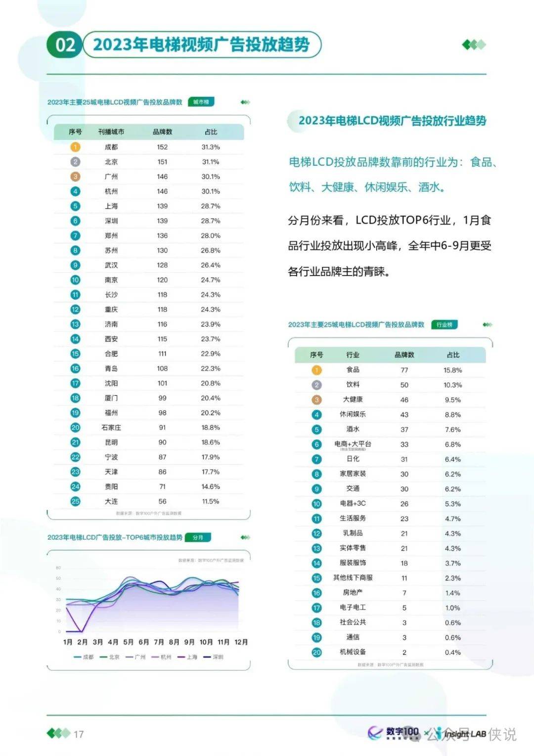The height and width of the screenshot is (756, 534).
Task: Click the 食品 industry cell
Action: 353,370
